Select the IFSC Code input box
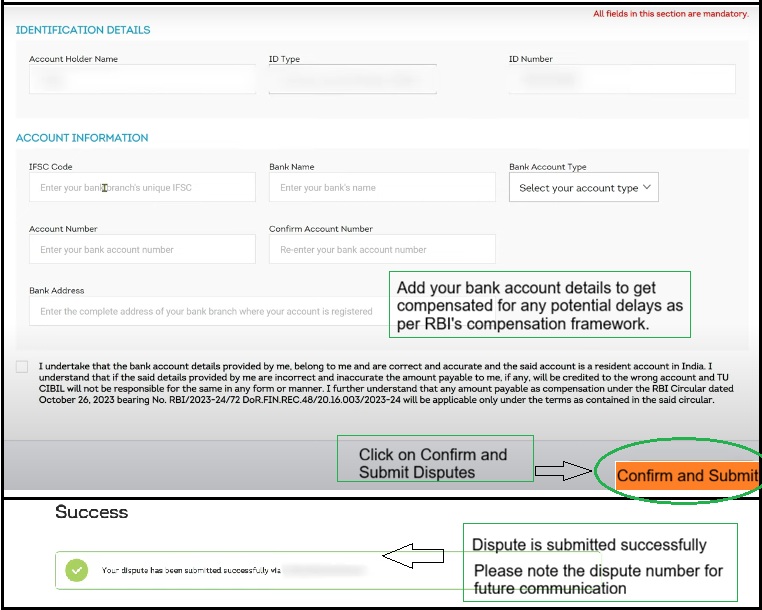Viewport: 762px width, 610px height. pos(142,187)
